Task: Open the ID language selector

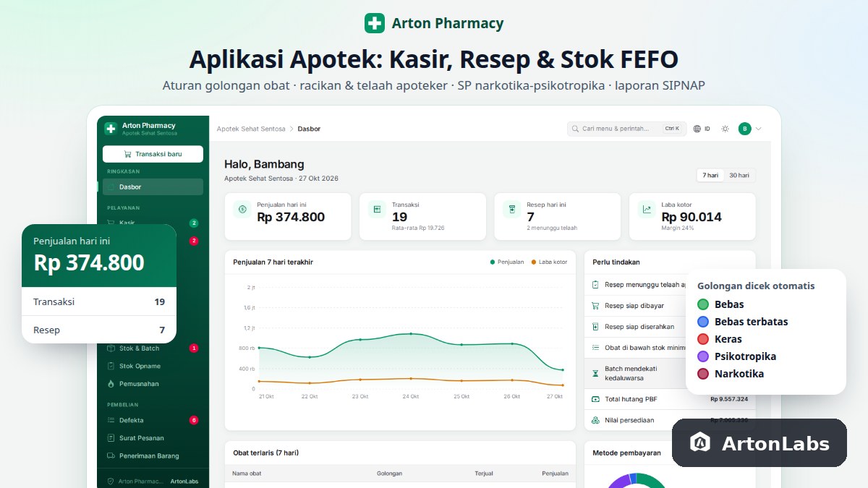Action: pyautogui.click(x=702, y=129)
